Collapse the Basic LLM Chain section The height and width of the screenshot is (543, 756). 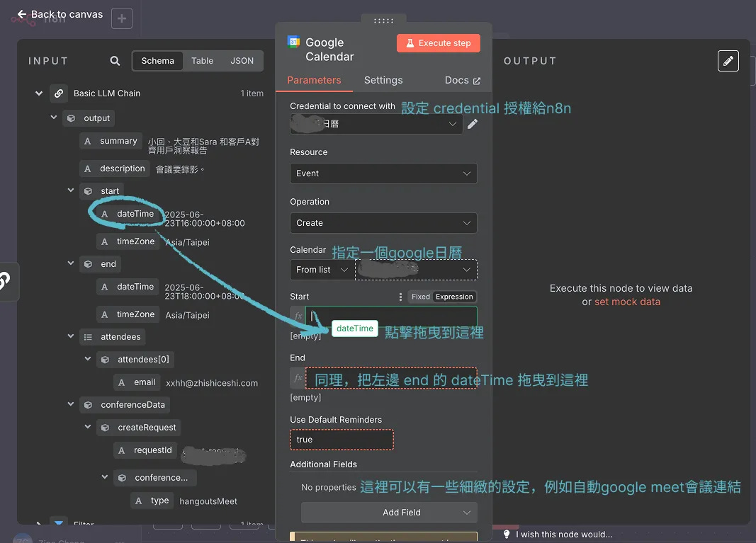pos(39,93)
